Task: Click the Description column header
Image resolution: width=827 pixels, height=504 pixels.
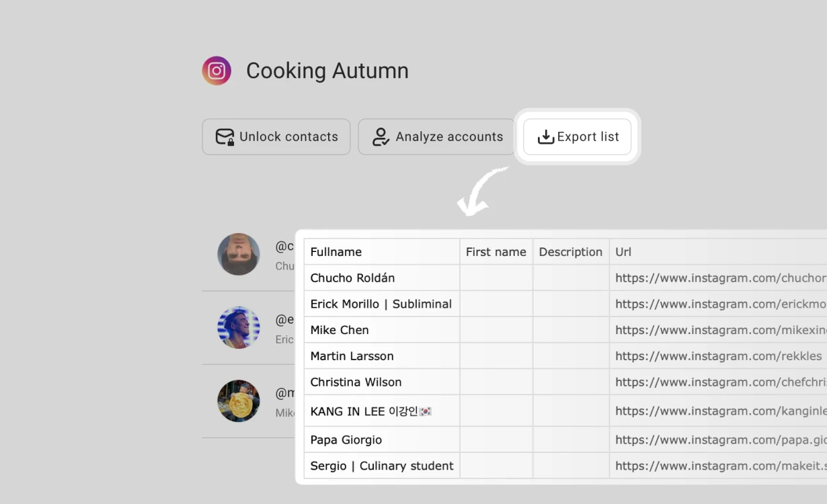Action: pos(570,251)
